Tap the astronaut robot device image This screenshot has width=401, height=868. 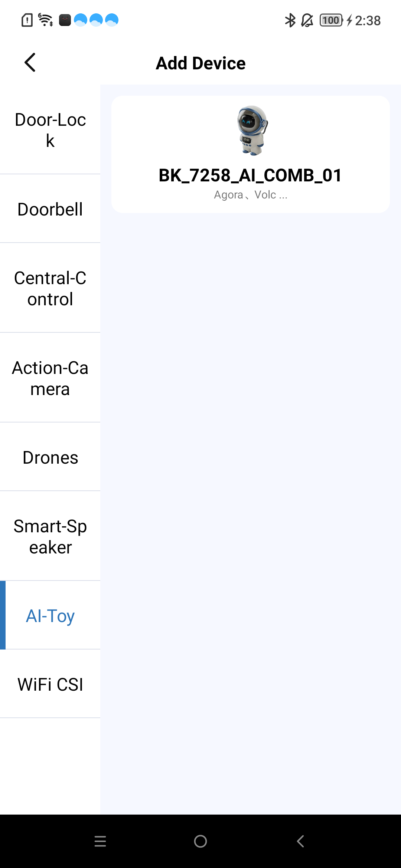[252, 130]
